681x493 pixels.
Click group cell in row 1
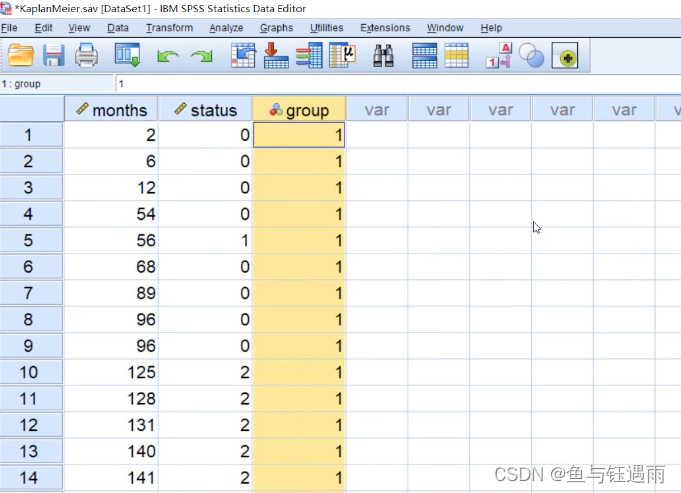299,135
